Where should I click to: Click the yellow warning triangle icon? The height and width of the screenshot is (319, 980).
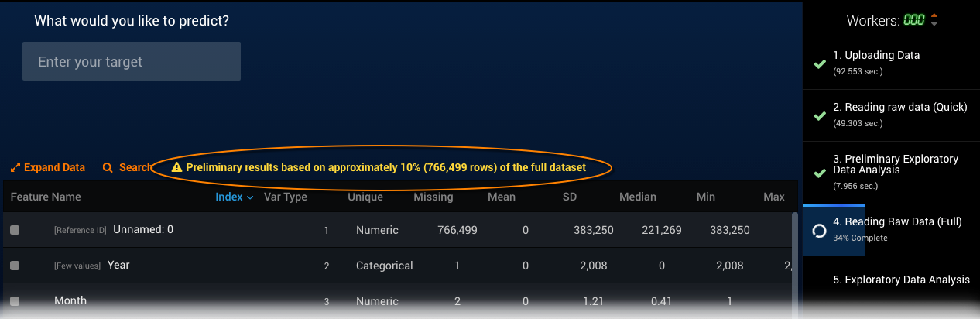pyautogui.click(x=176, y=167)
